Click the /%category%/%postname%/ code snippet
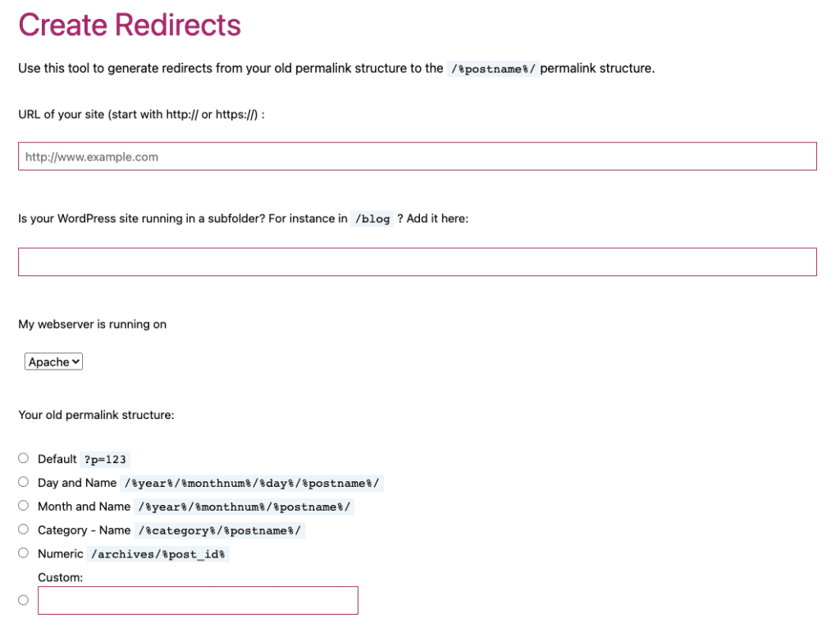The width and height of the screenshot is (840, 632). tap(220, 530)
